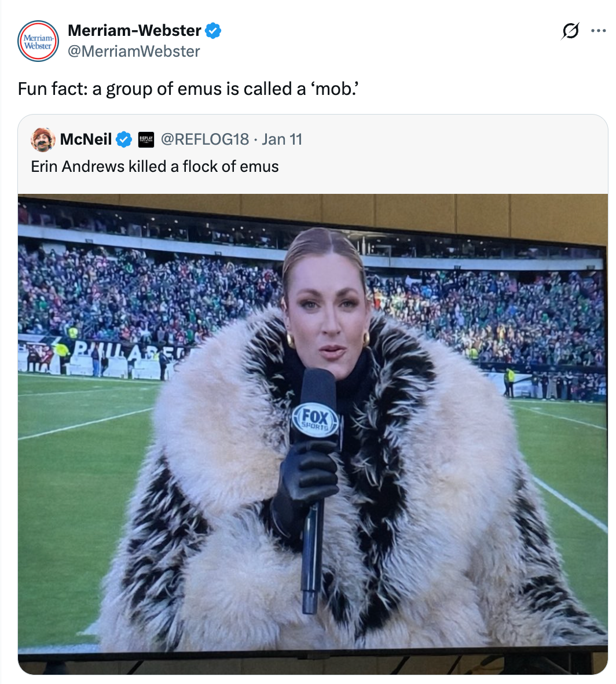
Task: Click the BIGPLAY affiliation badge icon
Action: (146, 139)
